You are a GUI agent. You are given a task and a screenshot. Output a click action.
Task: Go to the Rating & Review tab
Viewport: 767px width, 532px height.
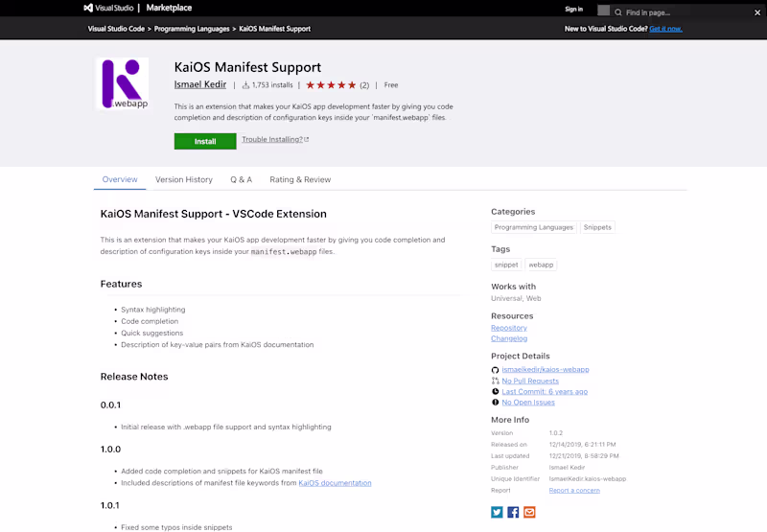coord(300,179)
